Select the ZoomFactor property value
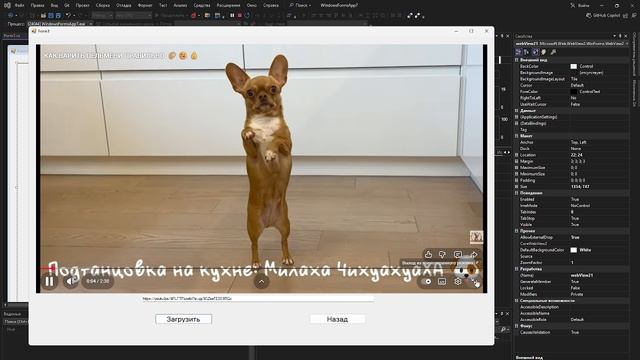The height and width of the screenshot is (360, 640). pos(599,262)
